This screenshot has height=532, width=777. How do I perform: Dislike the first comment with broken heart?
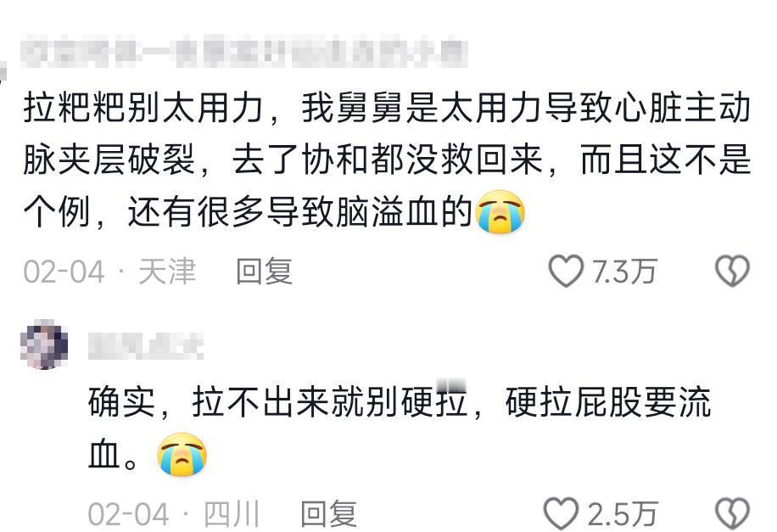(732, 272)
